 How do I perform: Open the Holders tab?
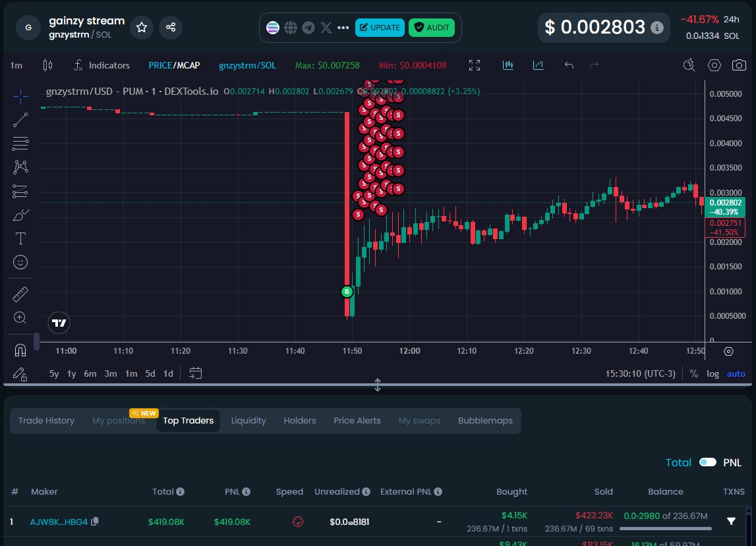pos(300,421)
